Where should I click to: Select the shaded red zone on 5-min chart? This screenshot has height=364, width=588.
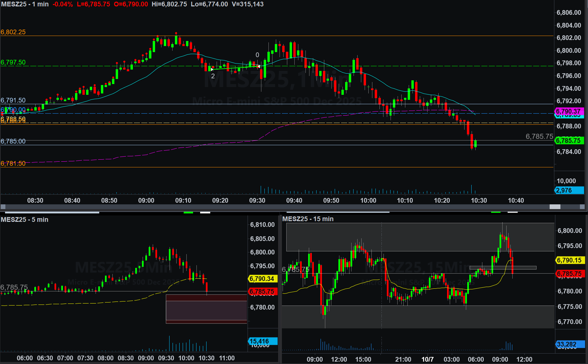click(206, 309)
